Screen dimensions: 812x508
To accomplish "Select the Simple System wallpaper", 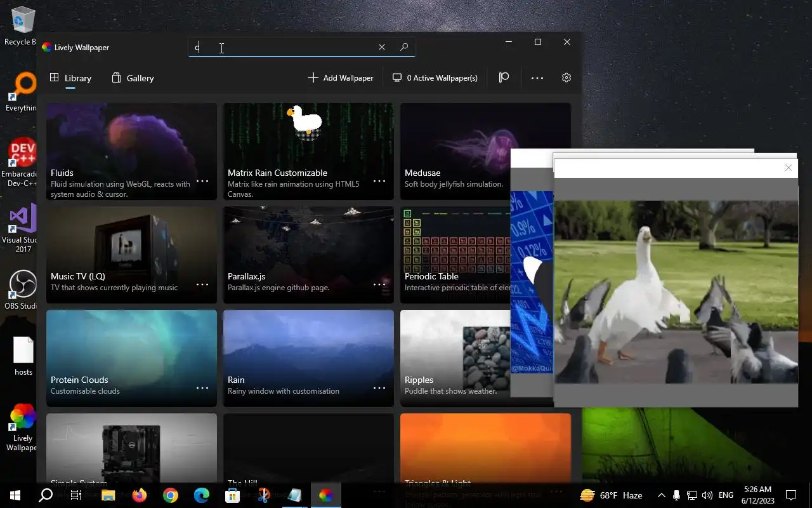I will pos(131,448).
